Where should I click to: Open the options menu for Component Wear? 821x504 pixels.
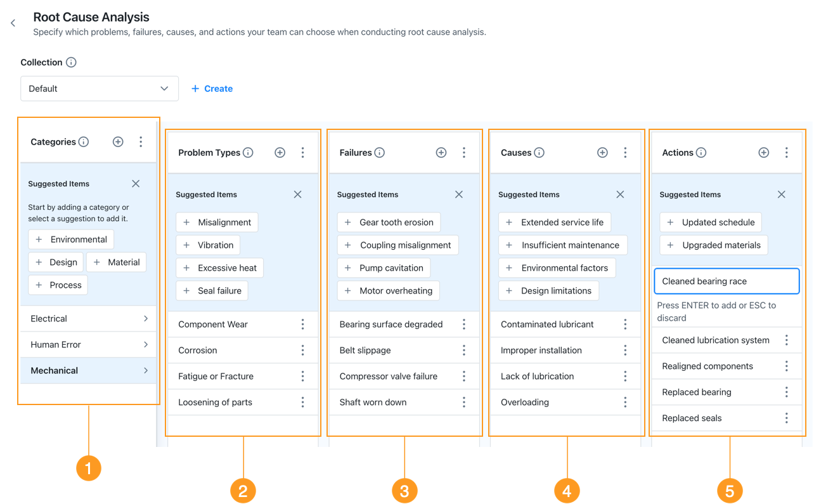[x=303, y=324]
